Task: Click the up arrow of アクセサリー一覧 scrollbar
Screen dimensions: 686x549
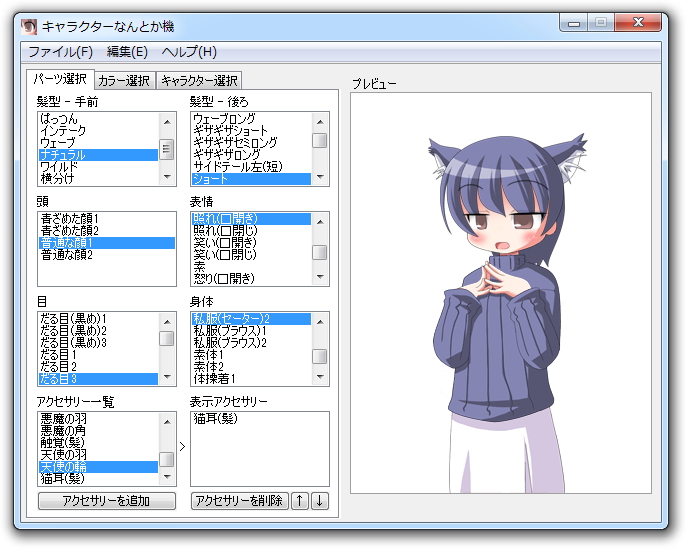Action: (x=167, y=422)
